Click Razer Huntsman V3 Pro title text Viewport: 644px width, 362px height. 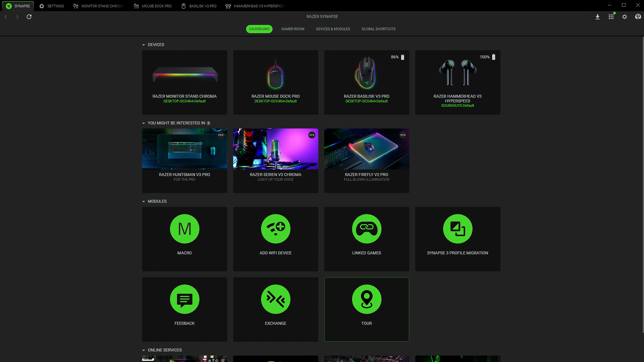[184, 175]
